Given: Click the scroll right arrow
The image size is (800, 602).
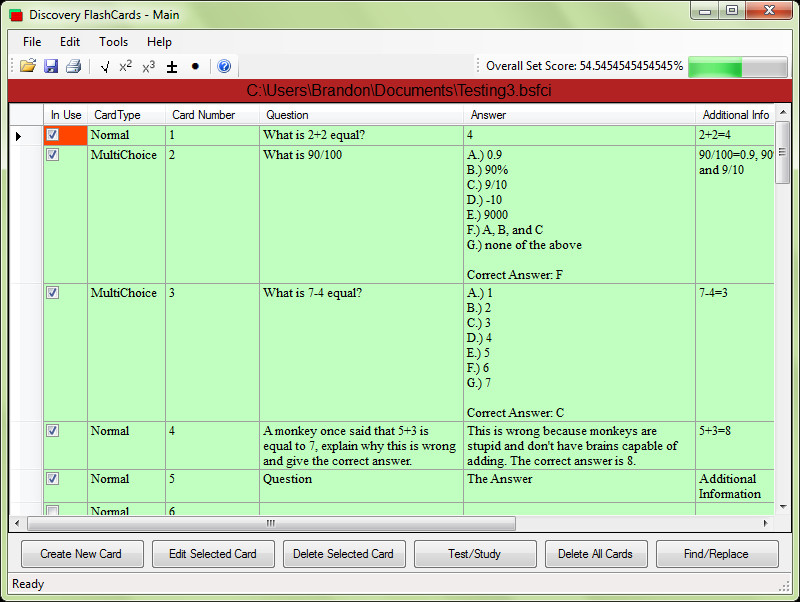Looking at the screenshot, I should [x=765, y=523].
